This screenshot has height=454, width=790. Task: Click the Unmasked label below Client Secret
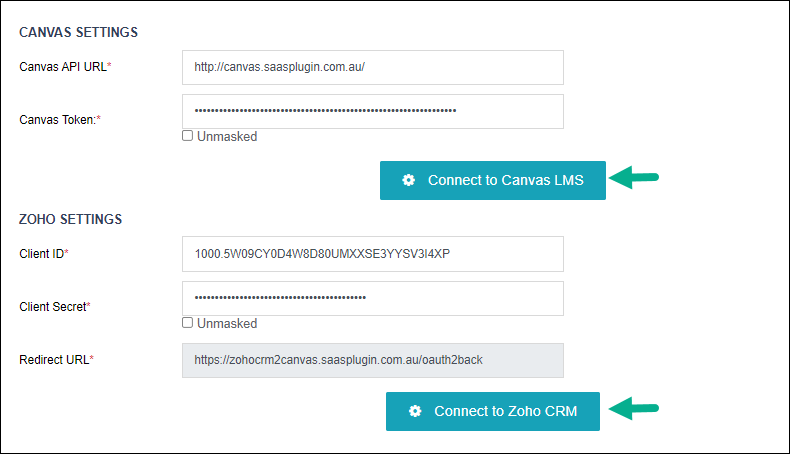point(227,323)
